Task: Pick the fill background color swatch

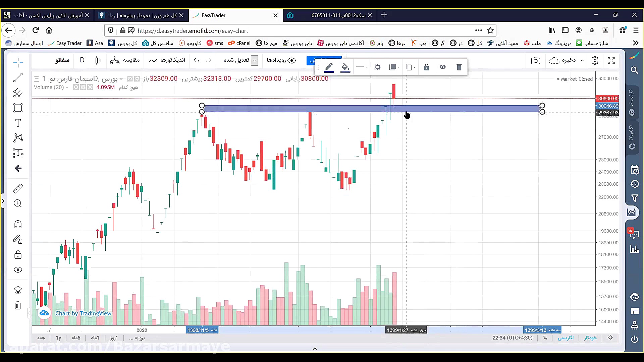Action: 345,67
